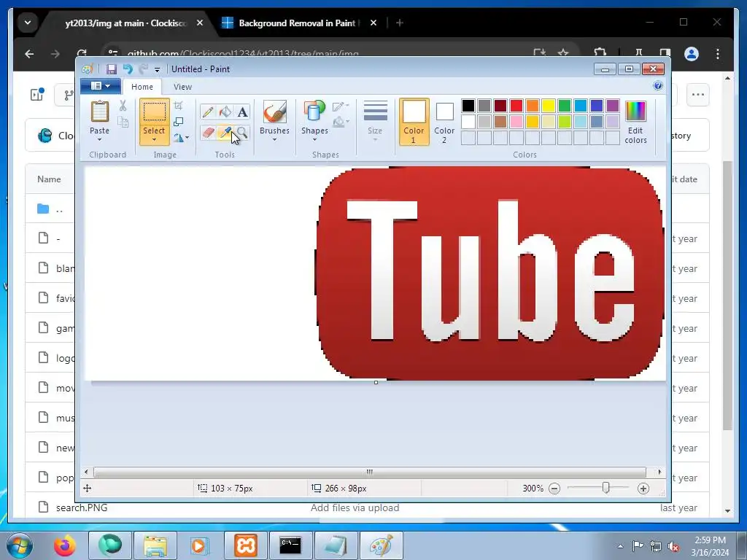
Task: Click the zoom out minus button
Action: [x=554, y=489]
